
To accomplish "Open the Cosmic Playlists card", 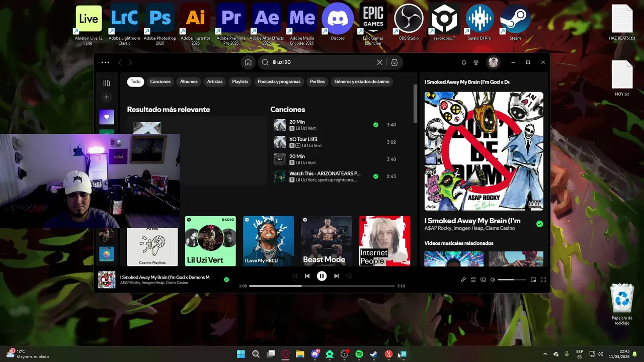I will coord(152,247).
